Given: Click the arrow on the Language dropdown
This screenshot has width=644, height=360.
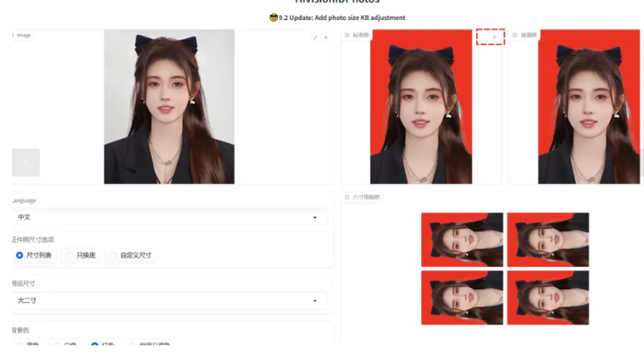Looking at the screenshot, I should point(314,218).
